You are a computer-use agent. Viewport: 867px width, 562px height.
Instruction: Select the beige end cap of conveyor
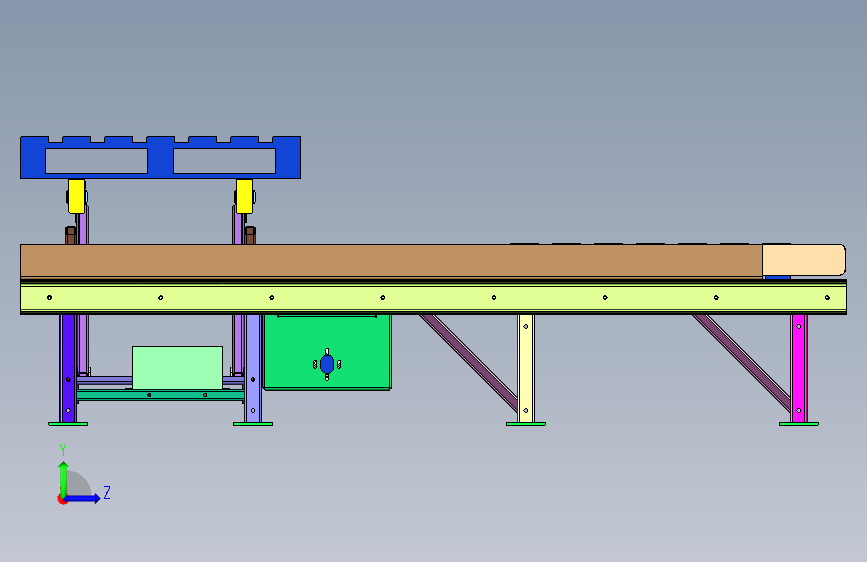[803, 260]
